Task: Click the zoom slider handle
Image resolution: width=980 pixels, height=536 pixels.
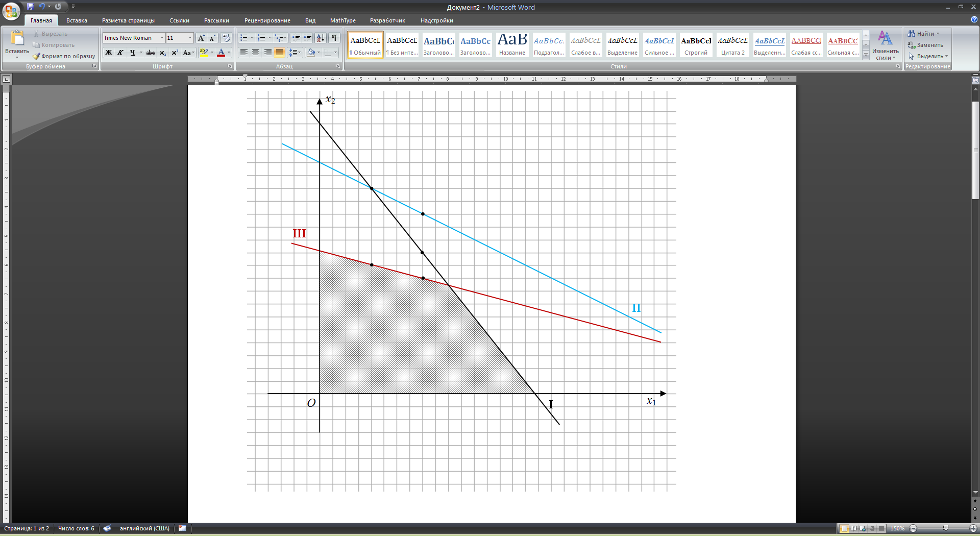Action: point(946,528)
